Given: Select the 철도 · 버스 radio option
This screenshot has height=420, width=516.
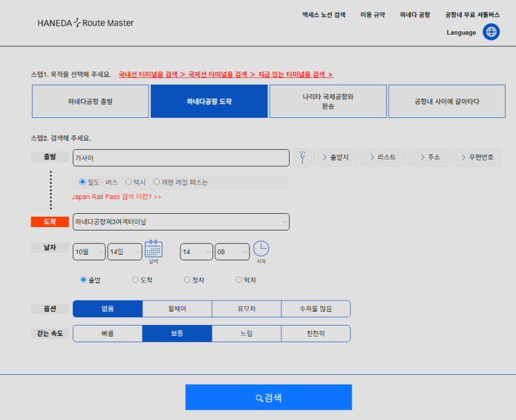Looking at the screenshot, I should click(82, 182).
